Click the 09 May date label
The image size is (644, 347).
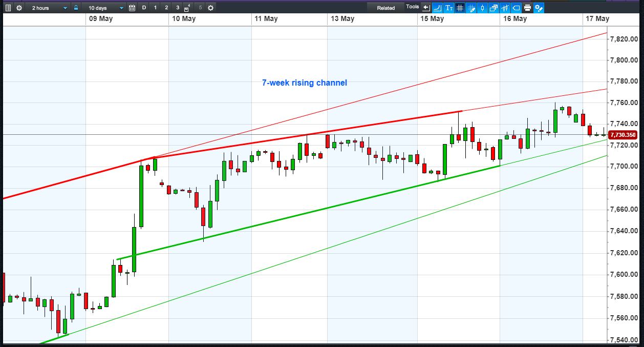tap(101, 18)
